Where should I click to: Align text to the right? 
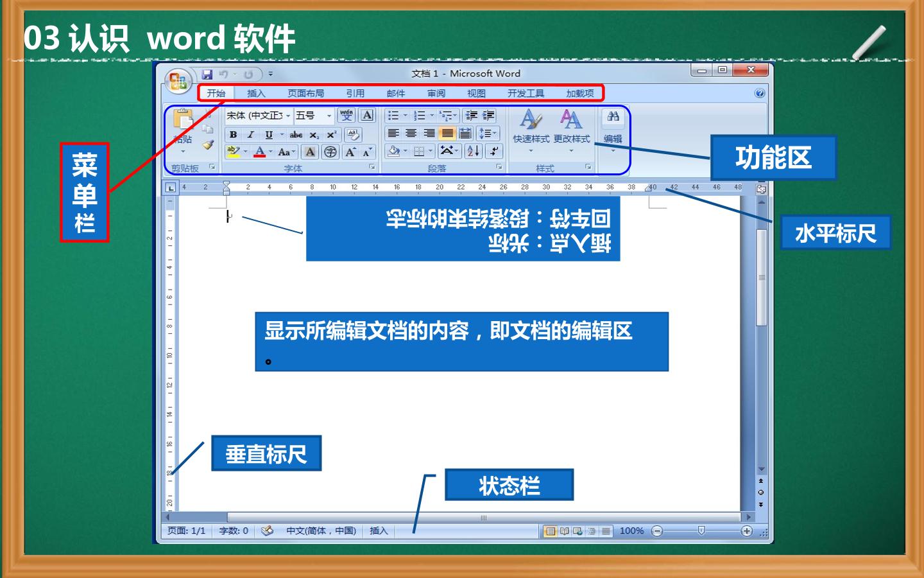click(429, 134)
